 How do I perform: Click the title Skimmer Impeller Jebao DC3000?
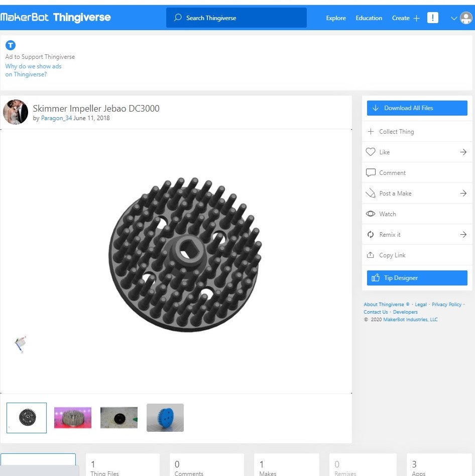pos(96,109)
